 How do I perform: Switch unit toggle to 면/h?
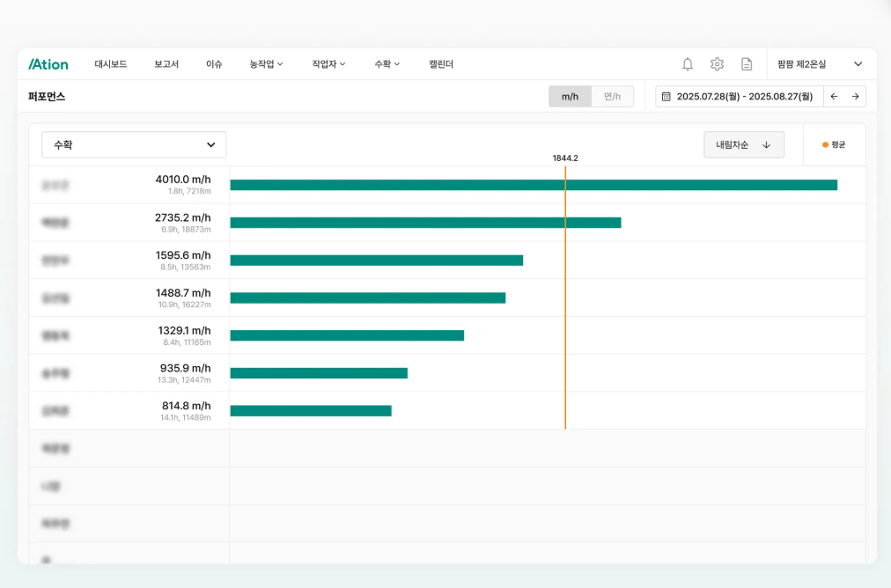pyautogui.click(x=612, y=97)
